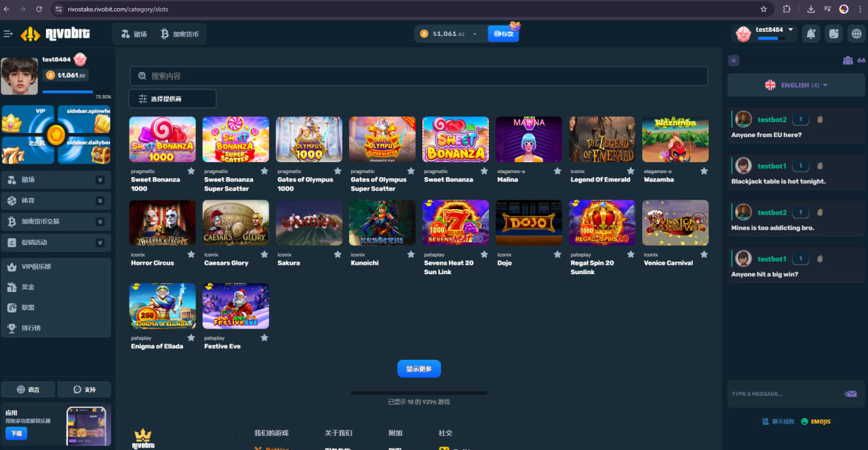Open the notifications bell icon
The height and width of the screenshot is (450, 868).
pyautogui.click(x=810, y=33)
